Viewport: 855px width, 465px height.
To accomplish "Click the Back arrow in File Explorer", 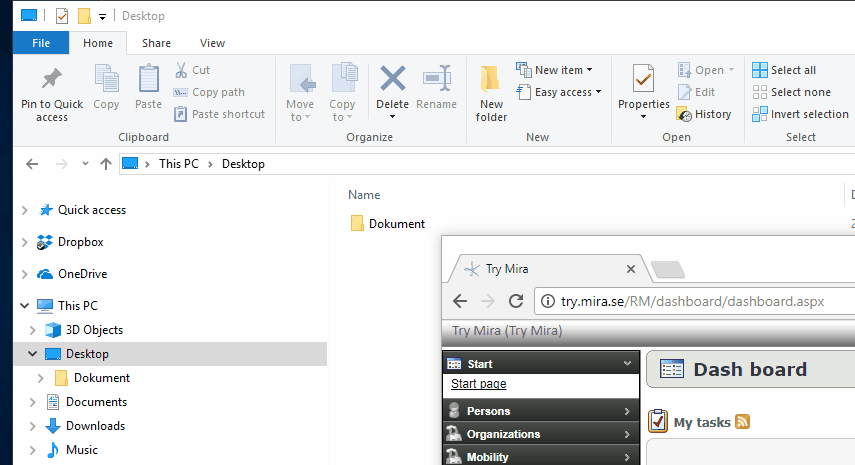I will point(32,164).
